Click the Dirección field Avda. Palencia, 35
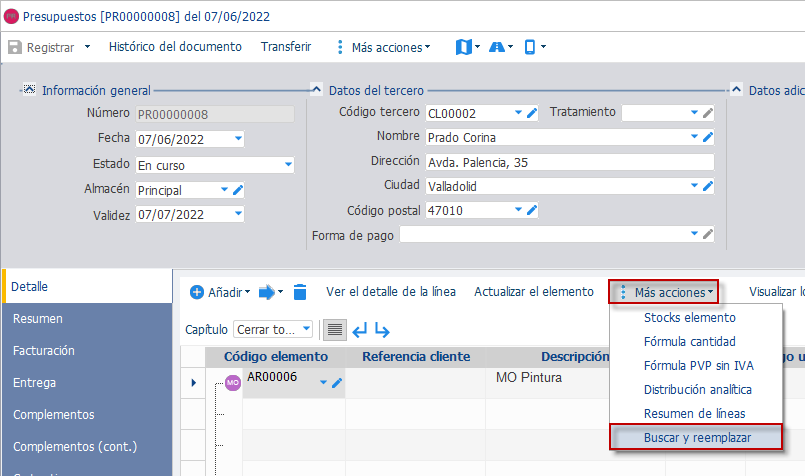Image resolution: width=805 pixels, height=476 pixels. click(x=570, y=162)
